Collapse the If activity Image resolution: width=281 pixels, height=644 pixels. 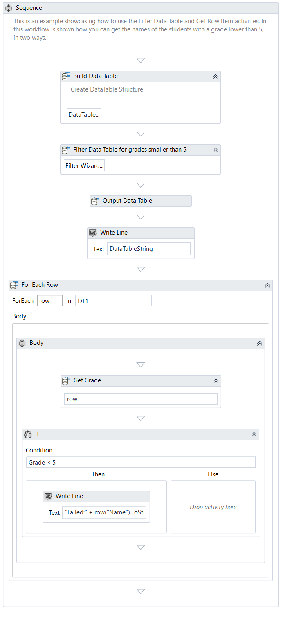254,434
